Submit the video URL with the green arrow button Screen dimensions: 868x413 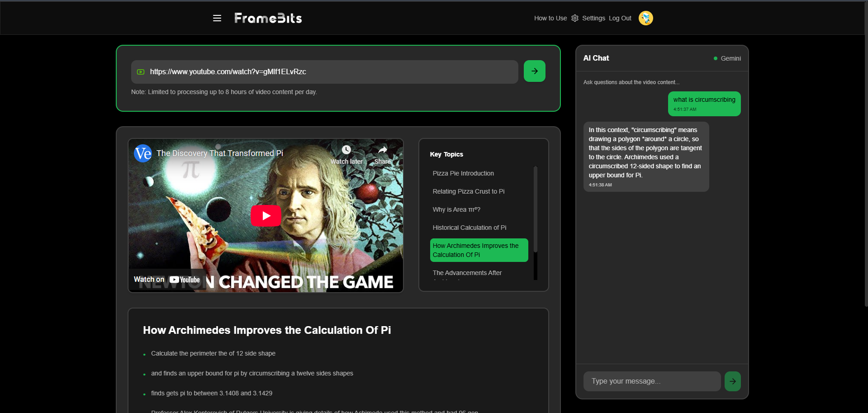[x=534, y=71]
